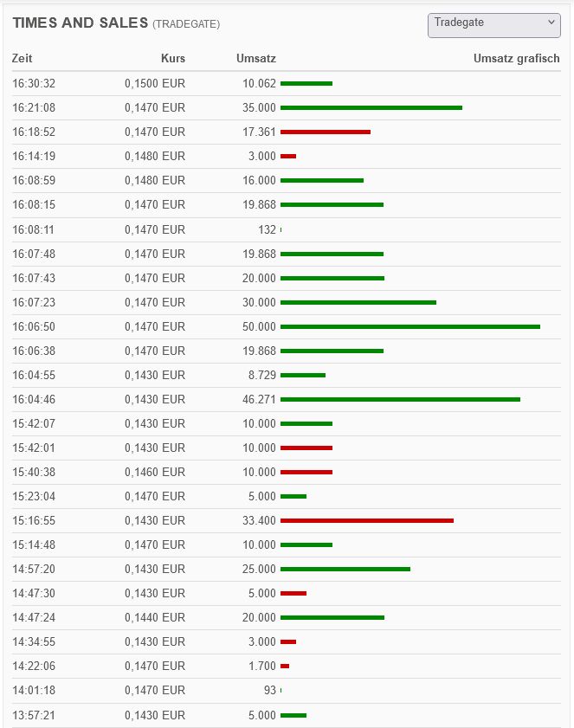
Task: Click the red bar for 17.361 volume
Action: tap(325, 132)
